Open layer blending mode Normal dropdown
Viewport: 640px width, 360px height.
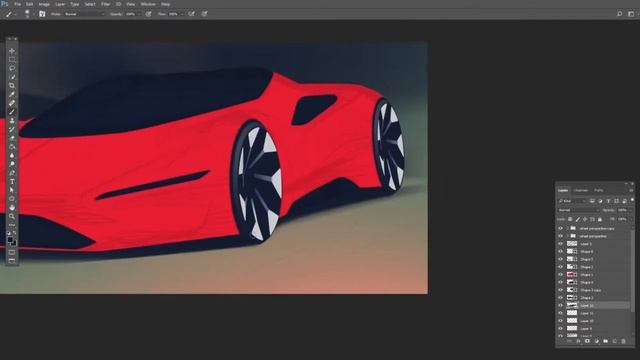(578, 210)
